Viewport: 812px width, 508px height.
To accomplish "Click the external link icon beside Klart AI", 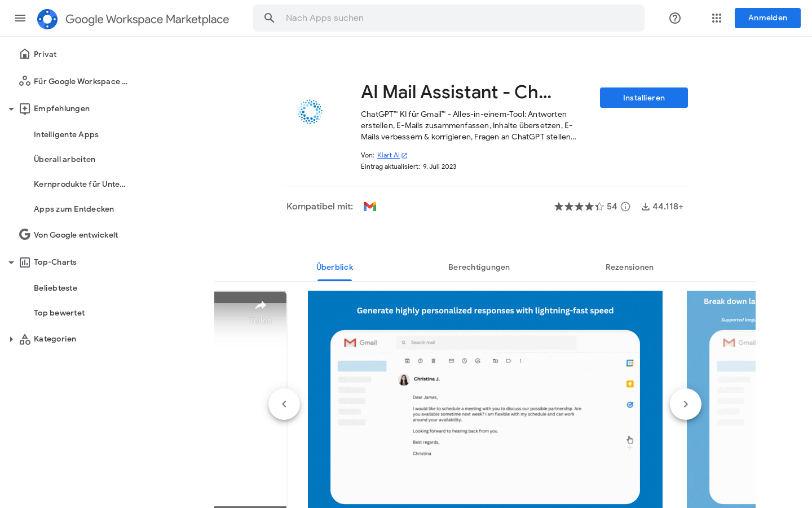I will pos(404,156).
